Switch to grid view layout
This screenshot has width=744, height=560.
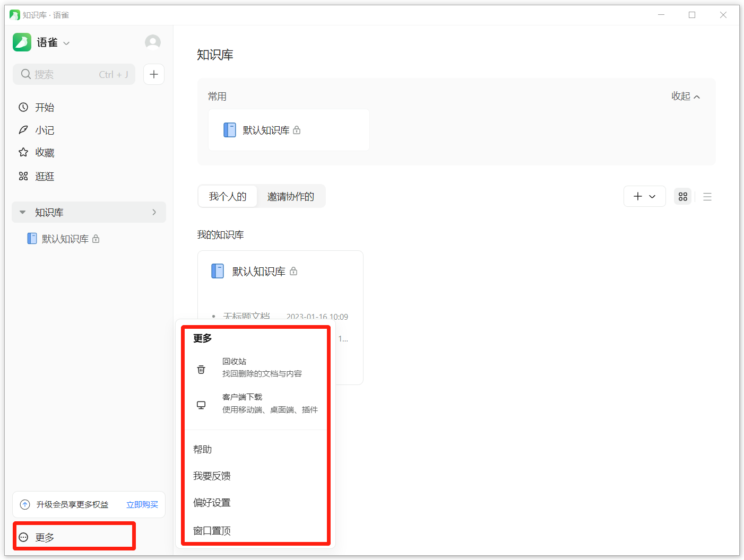click(x=682, y=197)
